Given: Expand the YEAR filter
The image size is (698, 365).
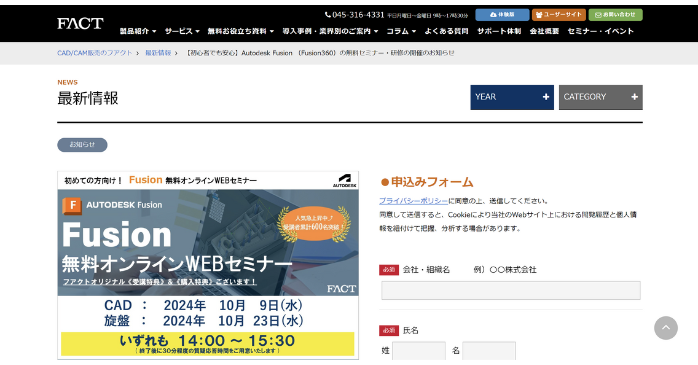Looking at the screenshot, I should pos(512,97).
